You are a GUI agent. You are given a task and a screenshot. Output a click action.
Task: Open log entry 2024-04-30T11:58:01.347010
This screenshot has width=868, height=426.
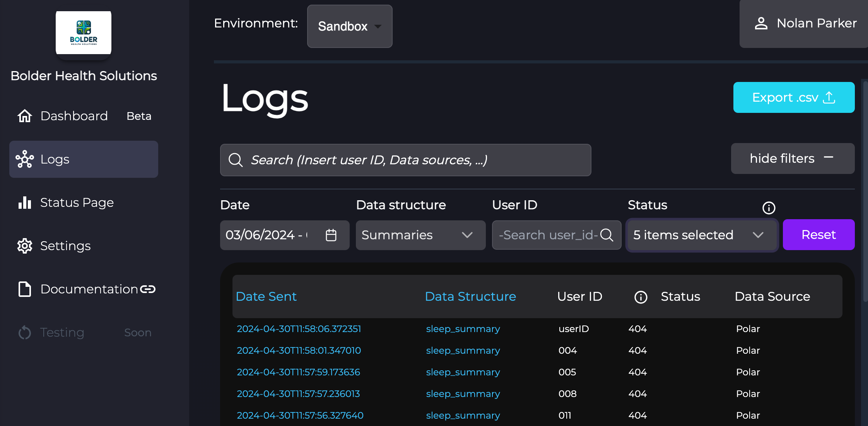click(299, 351)
